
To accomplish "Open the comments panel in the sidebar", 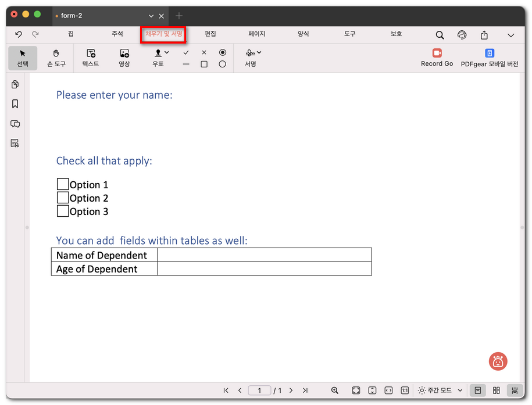I will tap(15, 124).
